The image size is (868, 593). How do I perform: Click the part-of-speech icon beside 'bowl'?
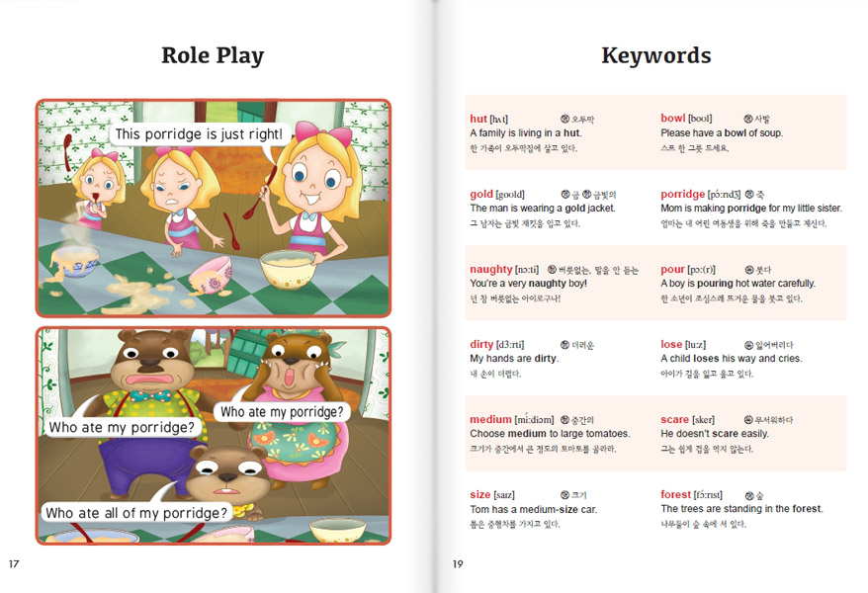(x=748, y=119)
